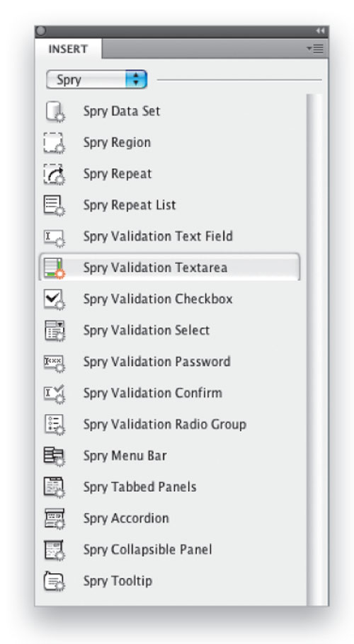Insert Spry Tabbed Panels

(140, 487)
